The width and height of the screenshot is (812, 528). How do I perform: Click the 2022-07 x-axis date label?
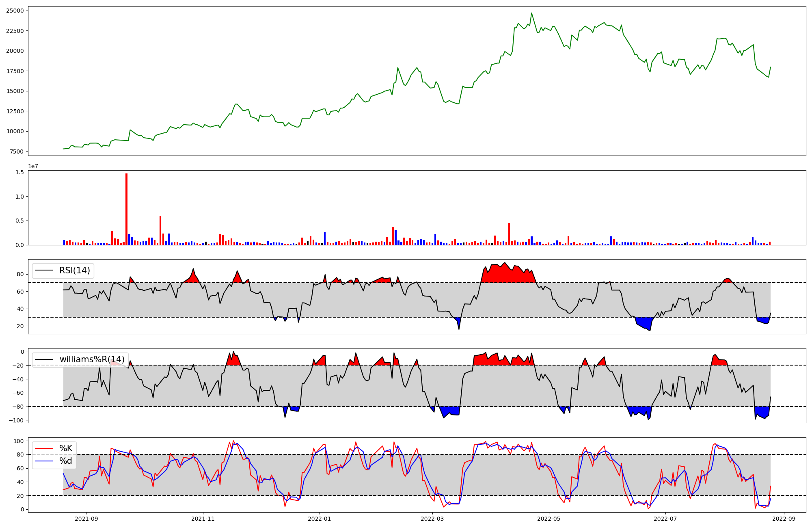tap(666, 519)
